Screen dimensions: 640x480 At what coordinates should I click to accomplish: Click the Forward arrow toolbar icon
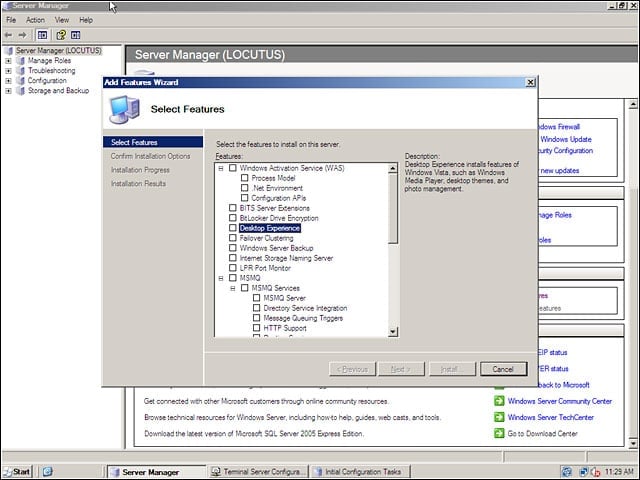click(22, 35)
